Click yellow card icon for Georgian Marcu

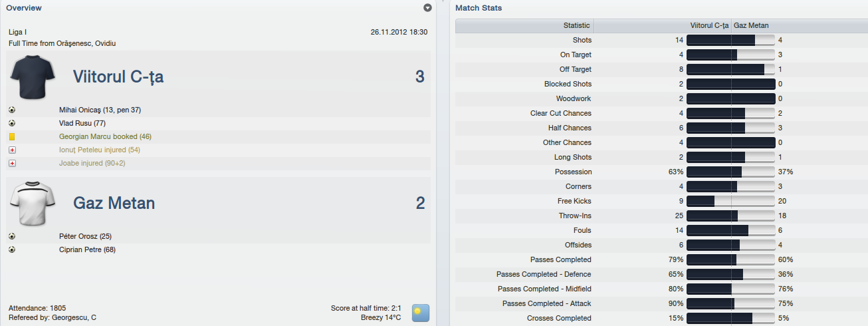coord(12,136)
